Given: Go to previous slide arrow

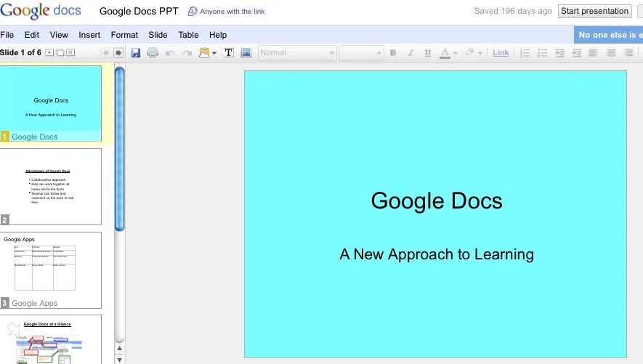Looking at the screenshot, I should point(106,52).
